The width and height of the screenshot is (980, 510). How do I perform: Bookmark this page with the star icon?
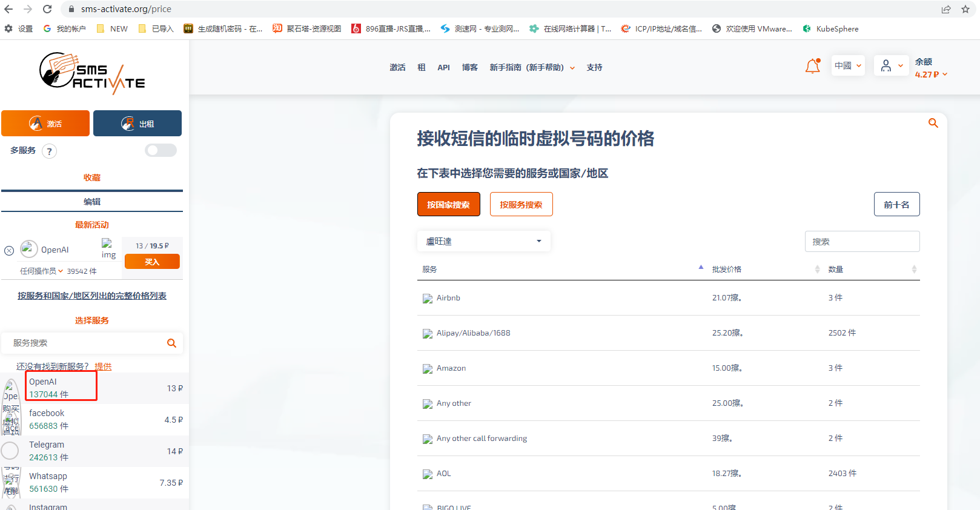pyautogui.click(x=965, y=9)
